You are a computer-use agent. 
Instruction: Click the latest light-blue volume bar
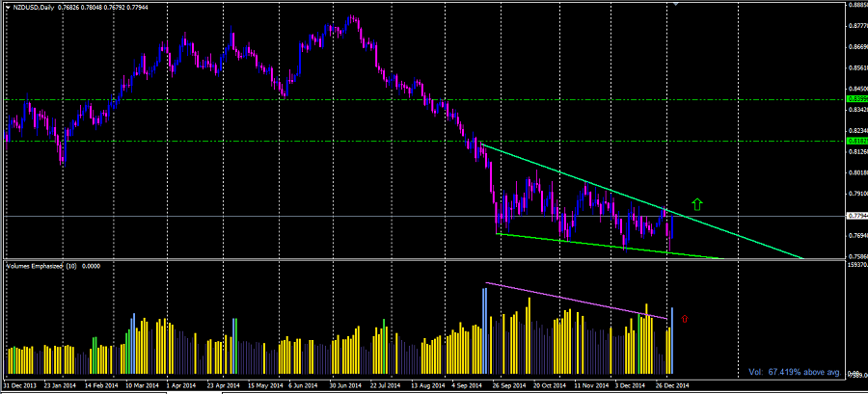coord(671,328)
